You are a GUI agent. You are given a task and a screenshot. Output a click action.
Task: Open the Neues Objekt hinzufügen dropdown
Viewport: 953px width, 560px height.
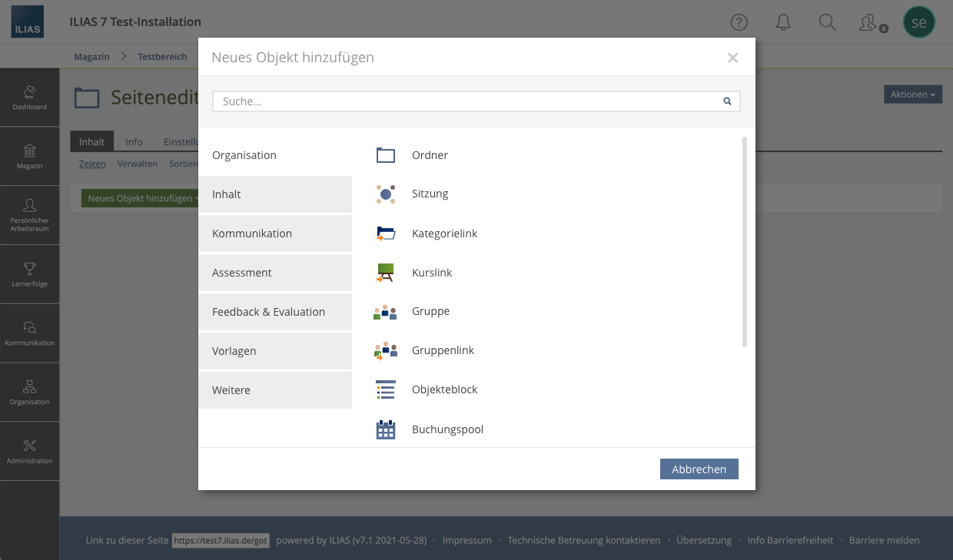pyautogui.click(x=142, y=197)
